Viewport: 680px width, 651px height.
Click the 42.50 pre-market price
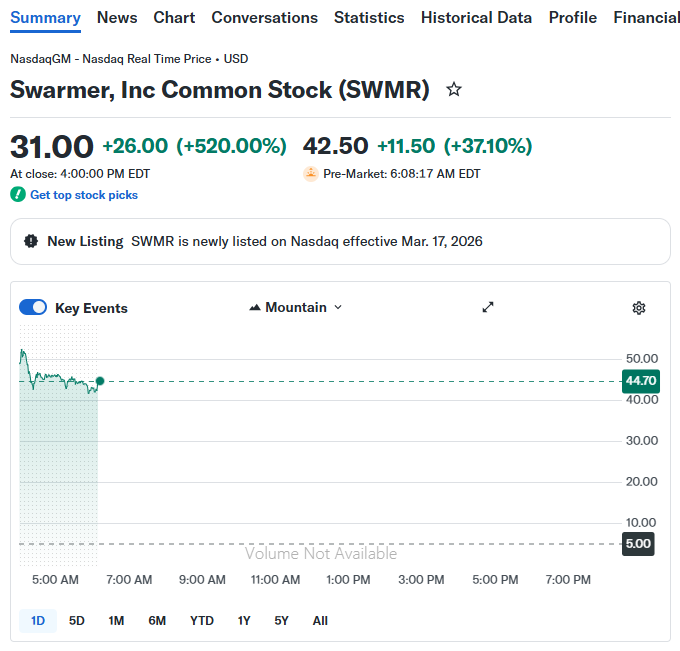pyautogui.click(x=336, y=146)
